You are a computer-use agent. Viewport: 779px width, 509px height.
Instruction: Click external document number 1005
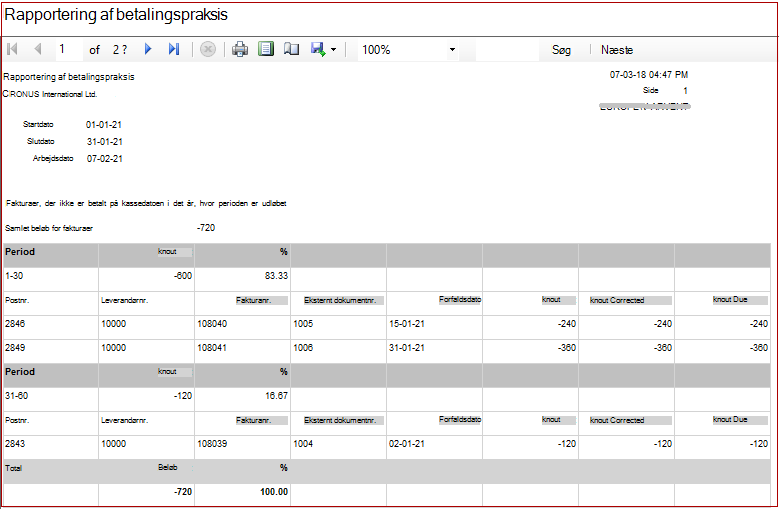(x=303, y=324)
